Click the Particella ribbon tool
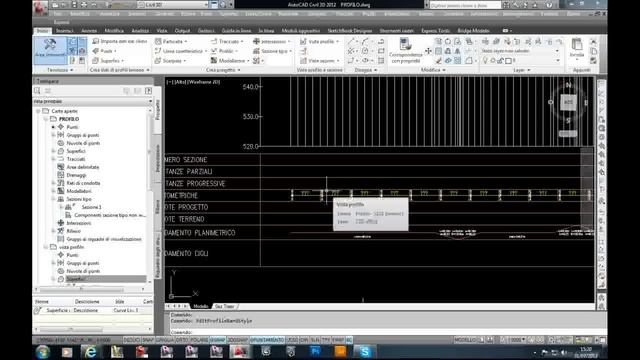This screenshot has height=360, width=640. pos(171,41)
